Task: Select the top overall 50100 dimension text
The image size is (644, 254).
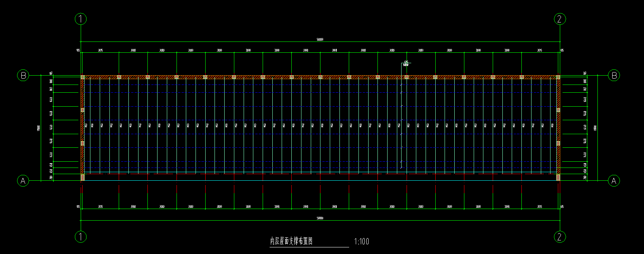Action: [x=320, y=40]
